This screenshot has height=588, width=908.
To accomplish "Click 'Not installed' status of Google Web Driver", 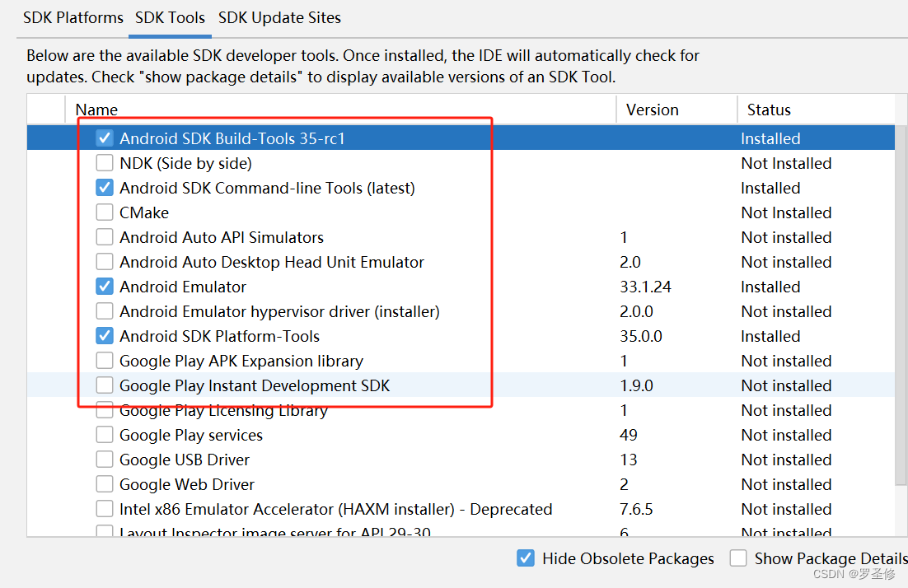I will point(786,484).
